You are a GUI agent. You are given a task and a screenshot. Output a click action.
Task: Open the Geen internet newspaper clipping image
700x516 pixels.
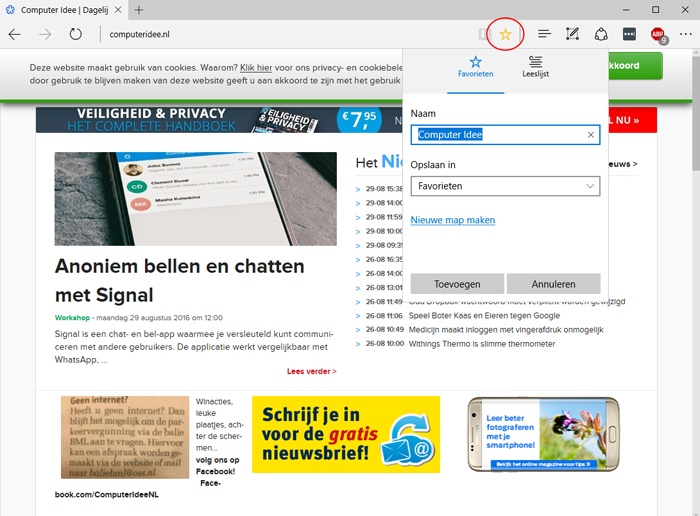[125, 437]
